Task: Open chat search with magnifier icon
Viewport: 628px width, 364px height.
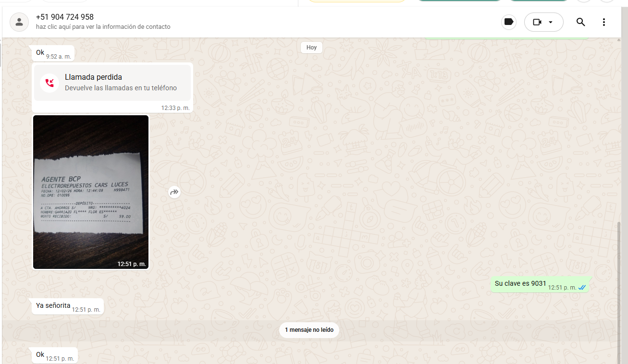Action: tap(580, 22)
